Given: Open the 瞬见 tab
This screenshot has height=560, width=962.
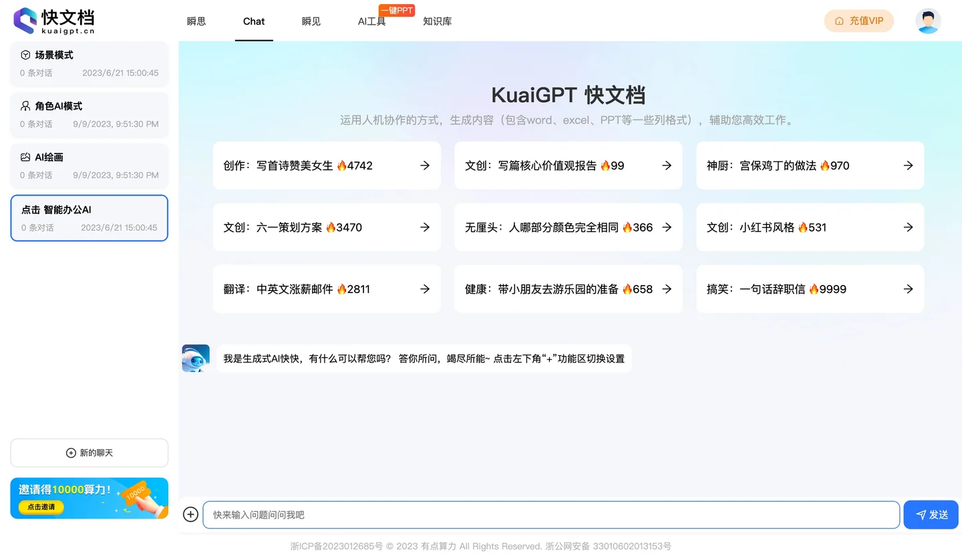Looking at the screenshot, I should [x=311, y=21].
